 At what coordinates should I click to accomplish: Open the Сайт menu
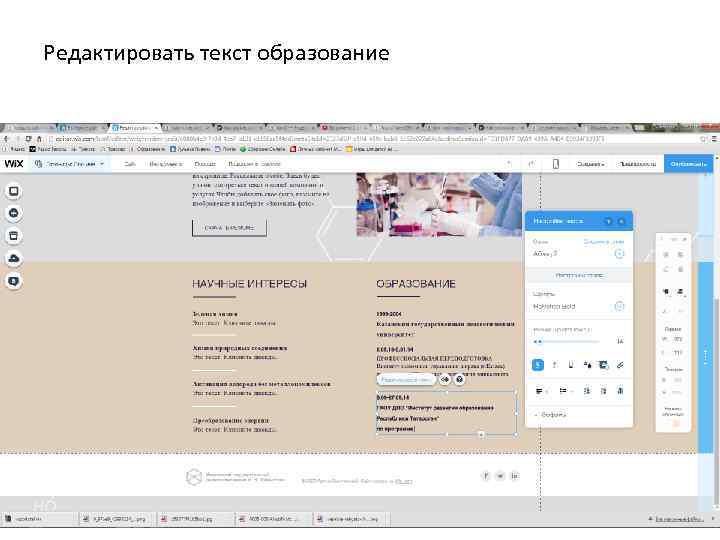[x=130, y=164]
